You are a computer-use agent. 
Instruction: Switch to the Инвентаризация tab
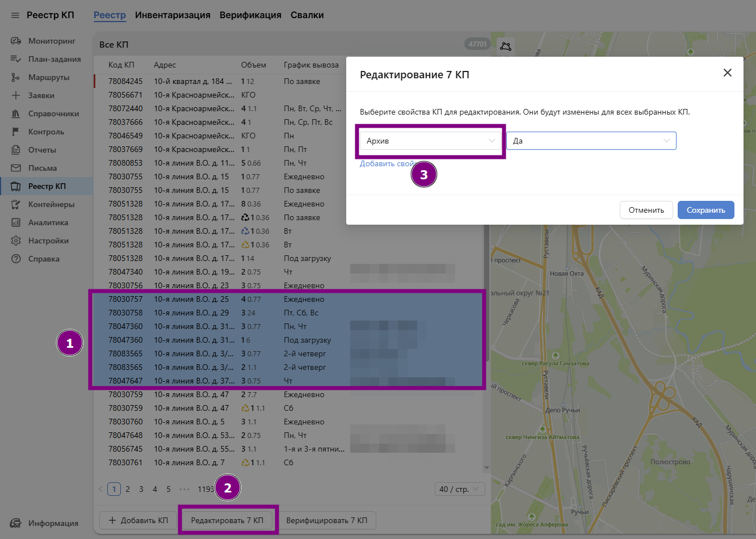[x=173, y=15]
